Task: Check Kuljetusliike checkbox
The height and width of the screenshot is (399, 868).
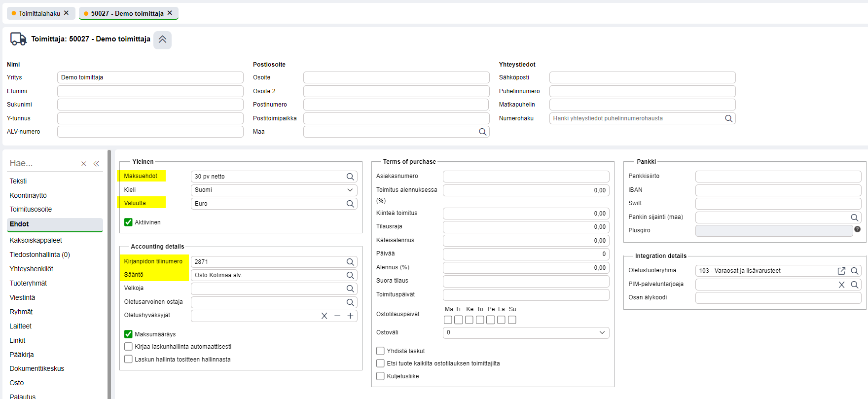Action: click(x=380, y=376)
